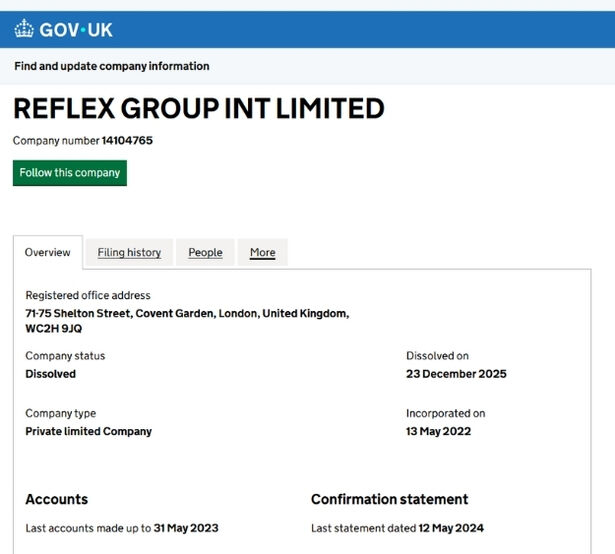Click the incorporation date 13 May 2022
The width and height of the screenshot is (615, 554).
(438, 432)
